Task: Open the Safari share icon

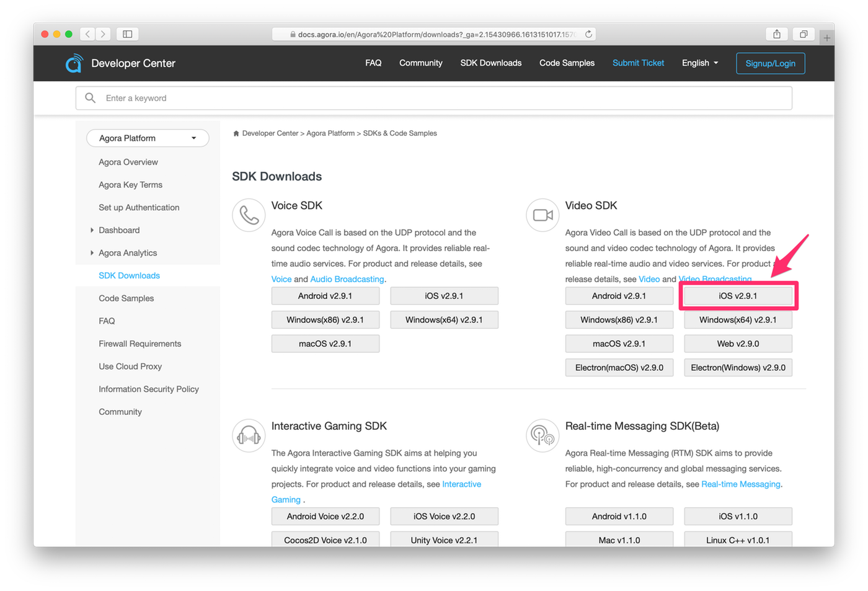Action: [776, 34]
